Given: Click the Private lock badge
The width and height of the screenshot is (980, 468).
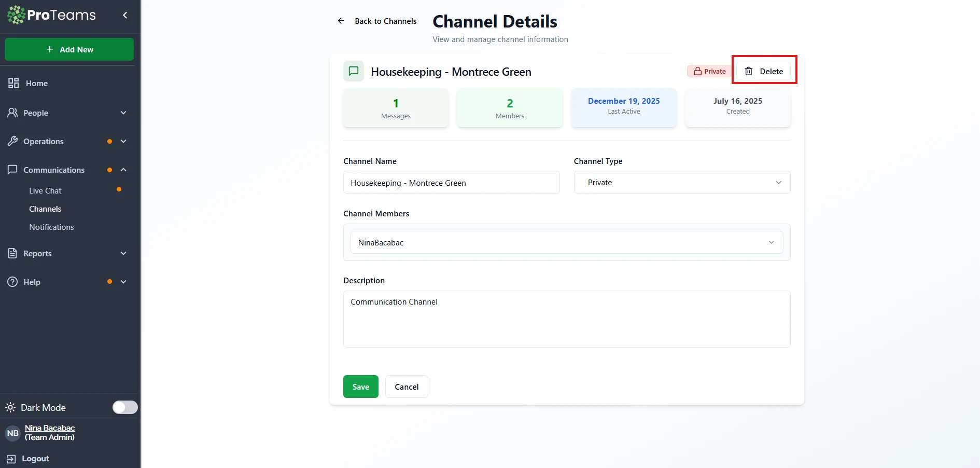Looking at the screenshot, I should [x=709, y=71].
